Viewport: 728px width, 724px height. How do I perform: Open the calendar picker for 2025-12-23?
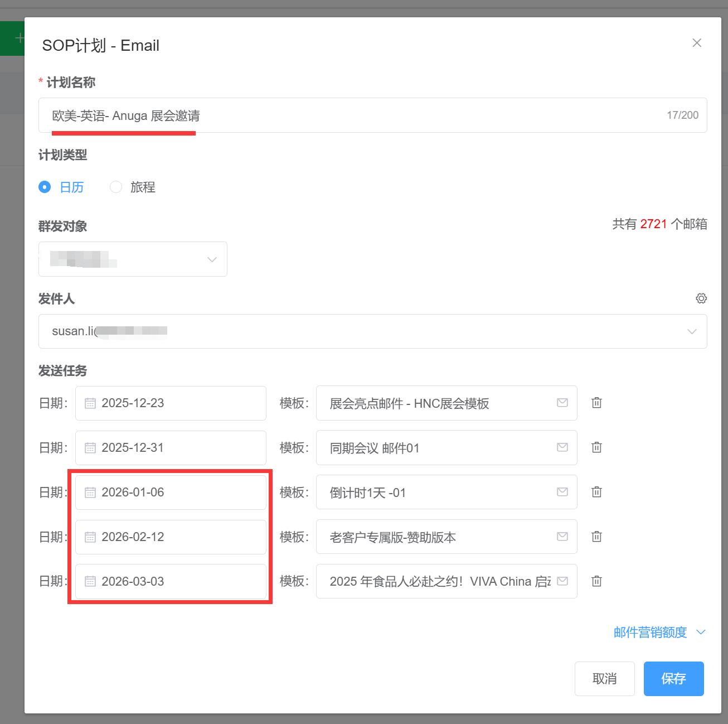[90, 403]
